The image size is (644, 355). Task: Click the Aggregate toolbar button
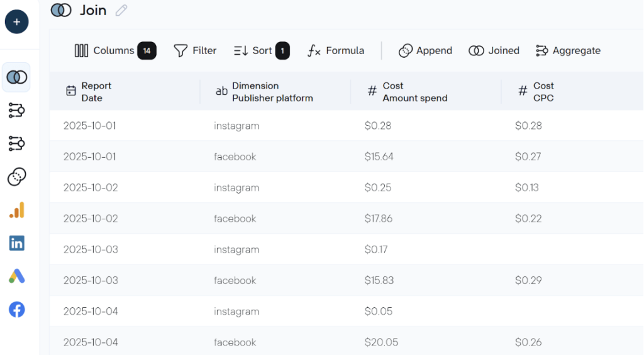tap(568, 50)
